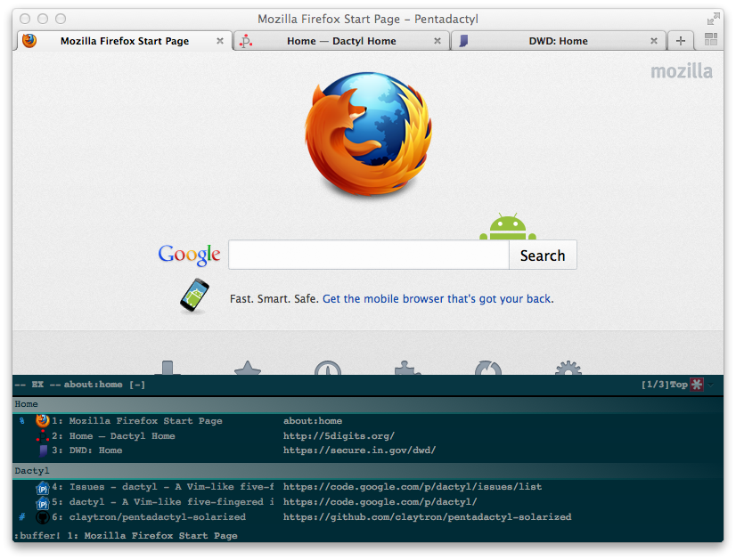Expand the dropdown arrow beside status icon
736x560 pixels.
pos(711,386)
